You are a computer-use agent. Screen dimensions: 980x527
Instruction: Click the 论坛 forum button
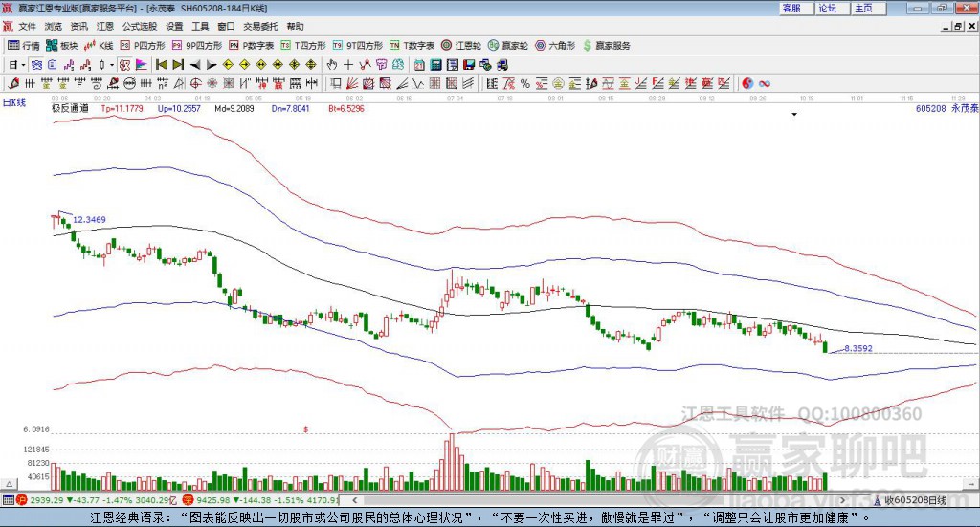832,8
